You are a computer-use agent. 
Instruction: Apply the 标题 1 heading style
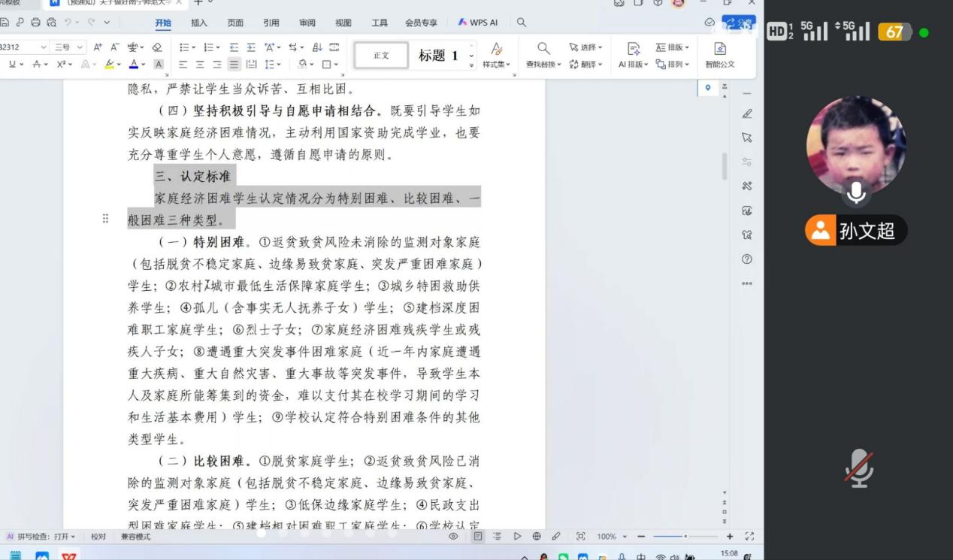pos(438,56)
